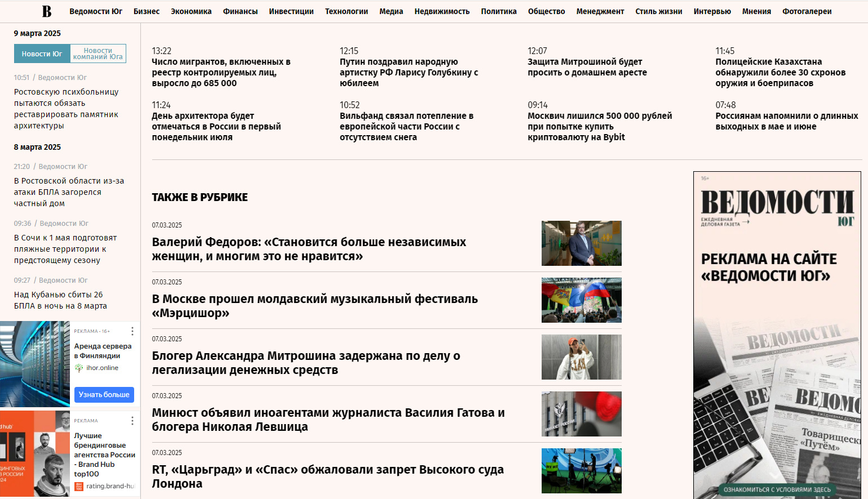The height and width of the screenshot is (499, 868).
Task: Select Финансы in the top navigation
Action: pos(240,11)
